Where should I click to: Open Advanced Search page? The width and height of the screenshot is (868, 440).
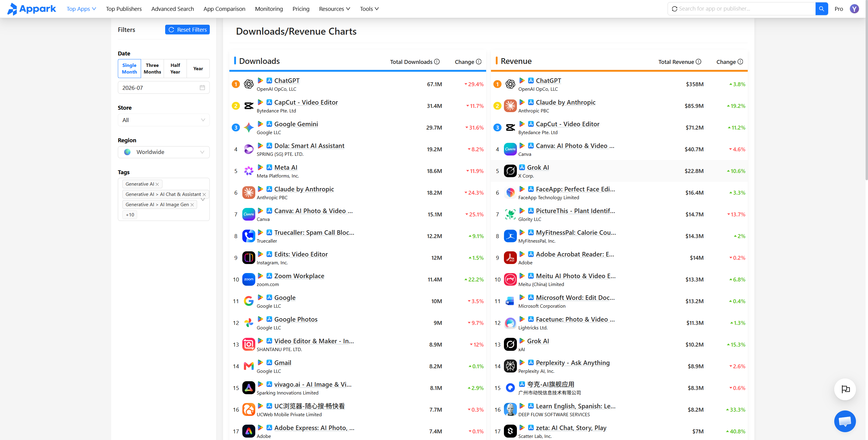tap(172, 9)
